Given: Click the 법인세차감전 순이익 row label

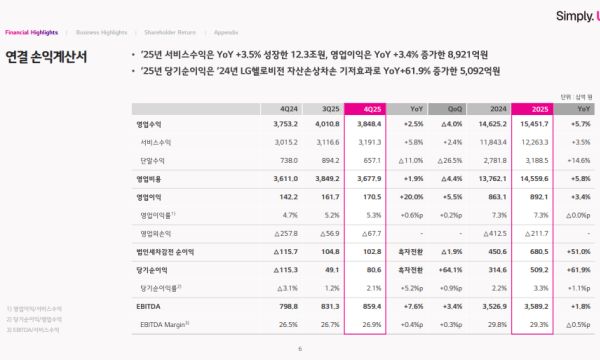Looking at the screenshot, I should 165,252.
